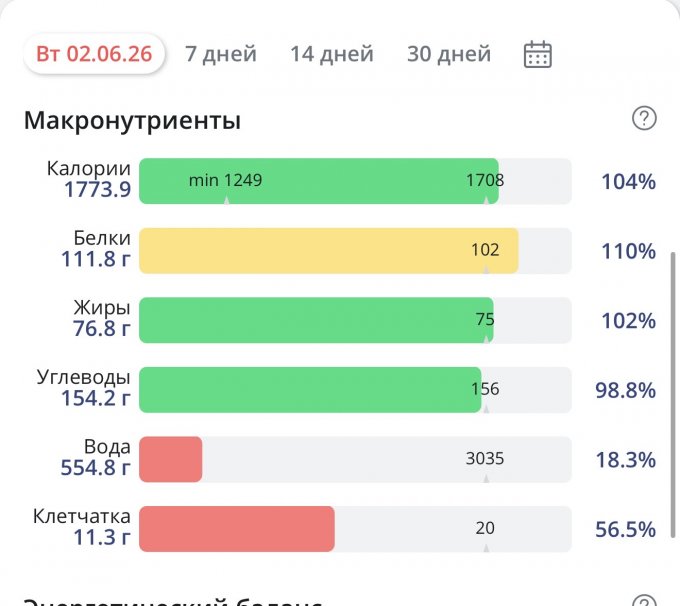680x606 pixels.
Task: Open the Макронутриенты help question icon
Action: [x=644, y=118]
